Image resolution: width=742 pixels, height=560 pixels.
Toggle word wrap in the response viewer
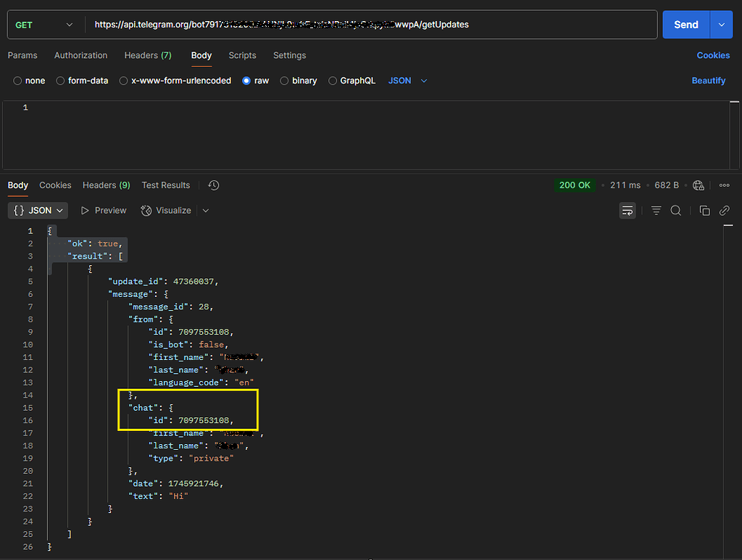tap(628, 210)
